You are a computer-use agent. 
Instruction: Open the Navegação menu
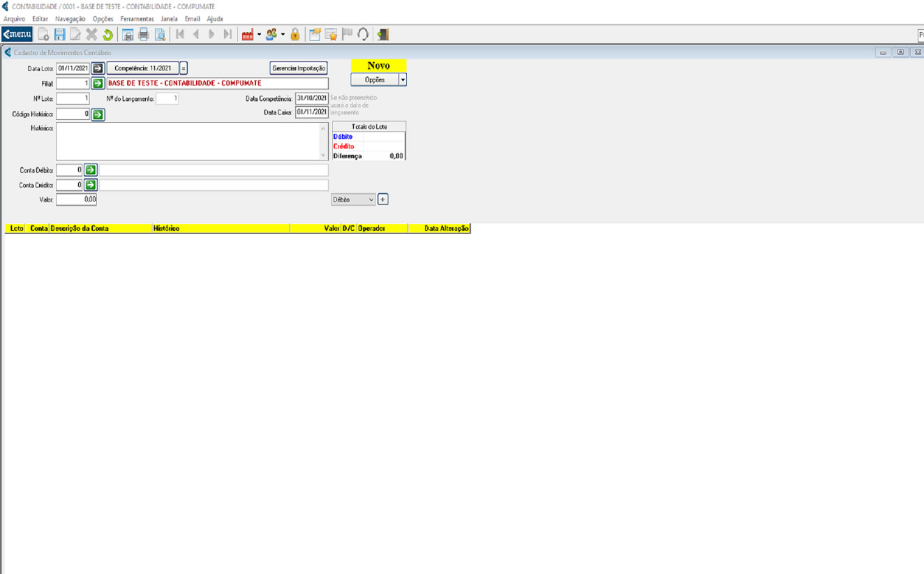[x=70, y=19]
